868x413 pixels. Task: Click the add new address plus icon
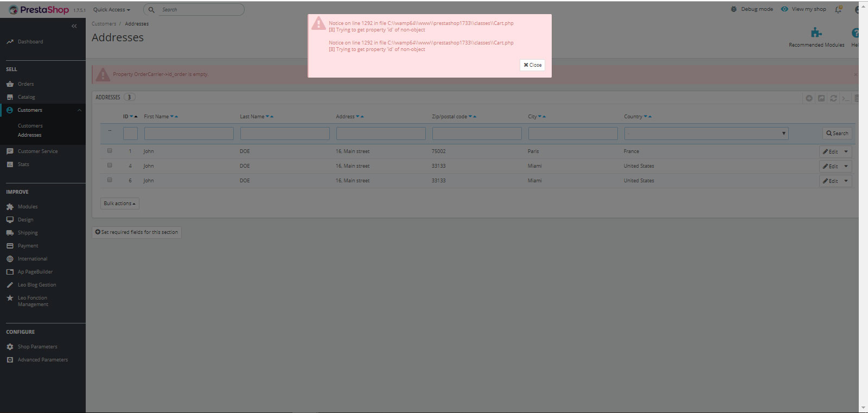(809, 98)
